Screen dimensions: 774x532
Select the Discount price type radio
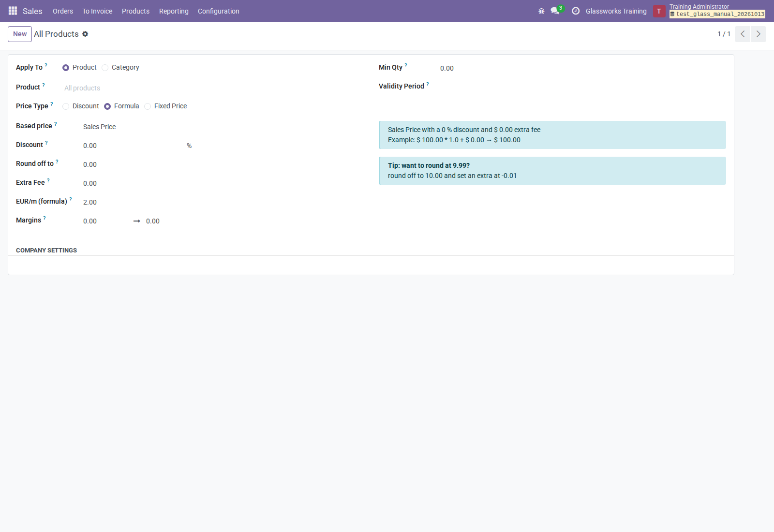[66, 106]
